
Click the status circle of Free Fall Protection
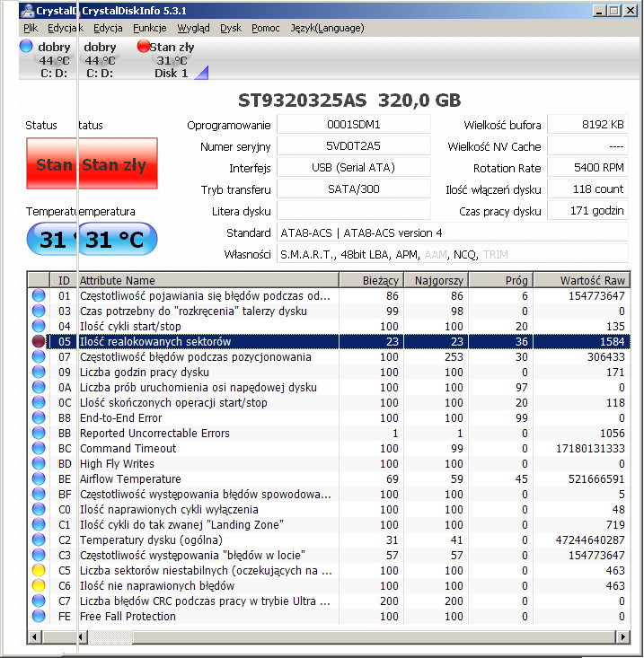point(39,616)
